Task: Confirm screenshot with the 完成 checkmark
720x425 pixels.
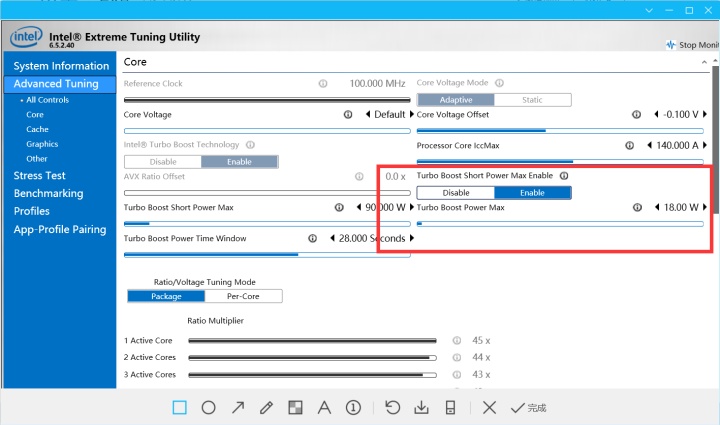Action: (528, 408)
